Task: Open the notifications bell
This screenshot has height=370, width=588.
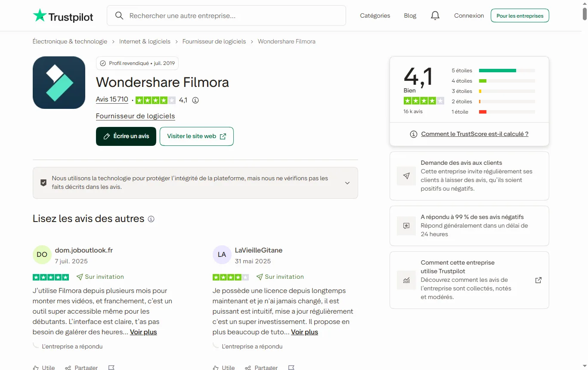Action: coord(435,15)
